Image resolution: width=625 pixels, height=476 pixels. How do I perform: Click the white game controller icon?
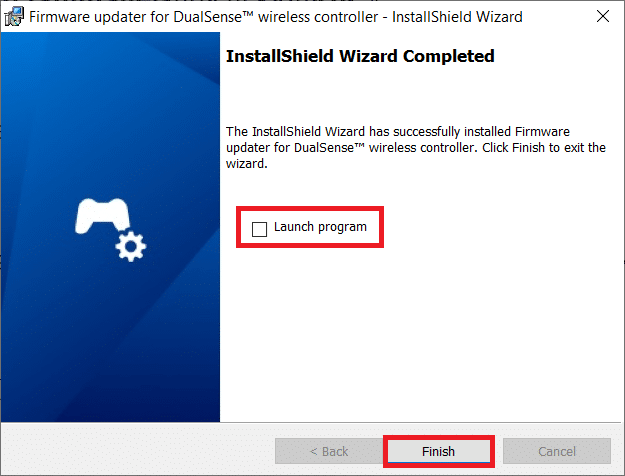click(x=102, y=216)
